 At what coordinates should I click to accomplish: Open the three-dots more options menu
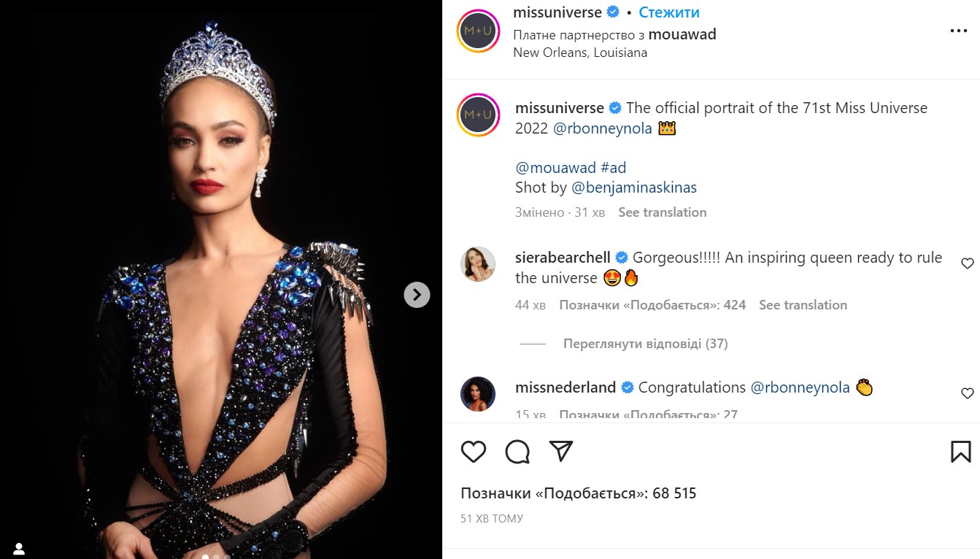tap(958, 31)
